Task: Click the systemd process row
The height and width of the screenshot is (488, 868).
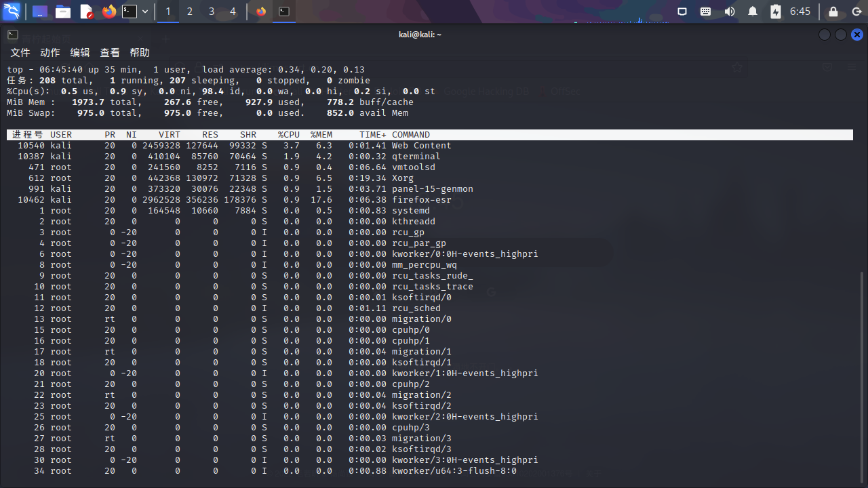Action: 430,211
